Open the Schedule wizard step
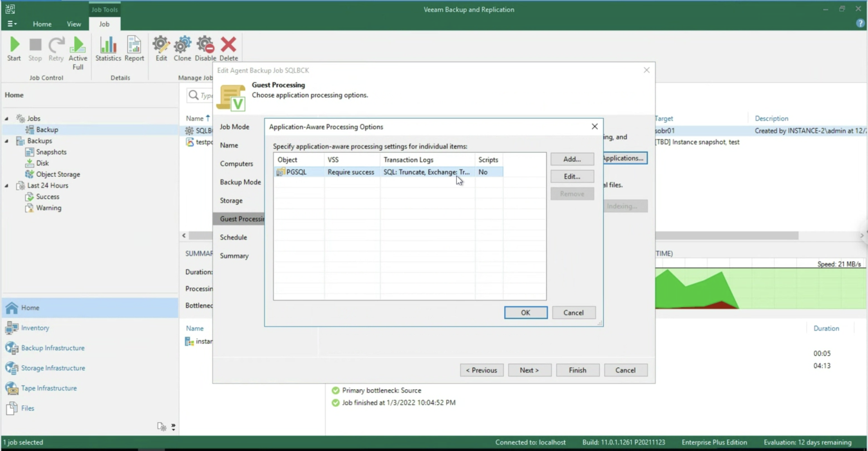Screen dimensions: 868x451 (x=234, y=237)
